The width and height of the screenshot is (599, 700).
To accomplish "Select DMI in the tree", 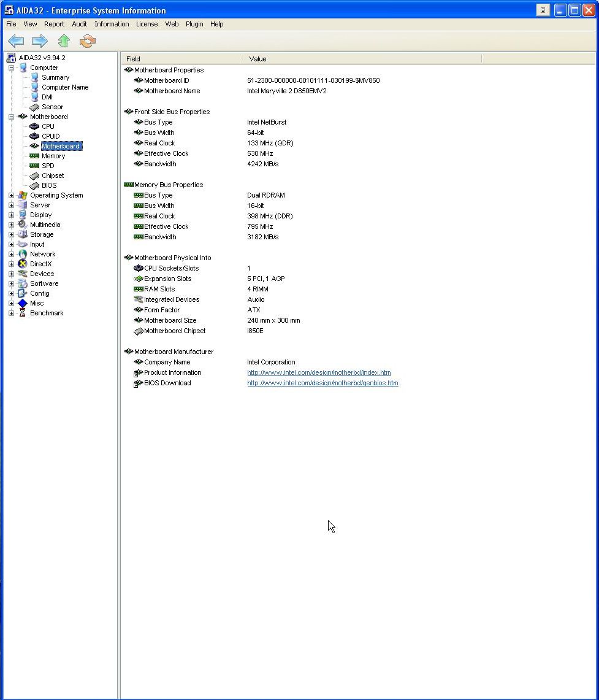I will point(47,97).
